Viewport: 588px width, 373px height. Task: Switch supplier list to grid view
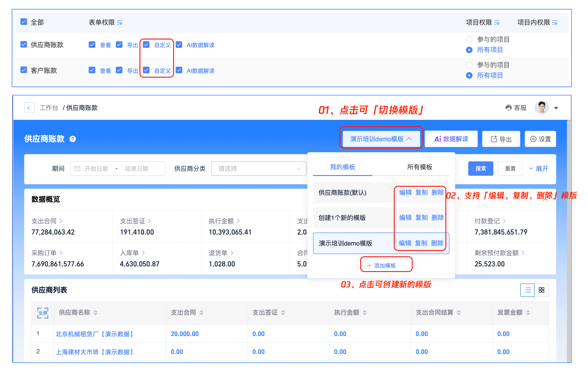541,290
